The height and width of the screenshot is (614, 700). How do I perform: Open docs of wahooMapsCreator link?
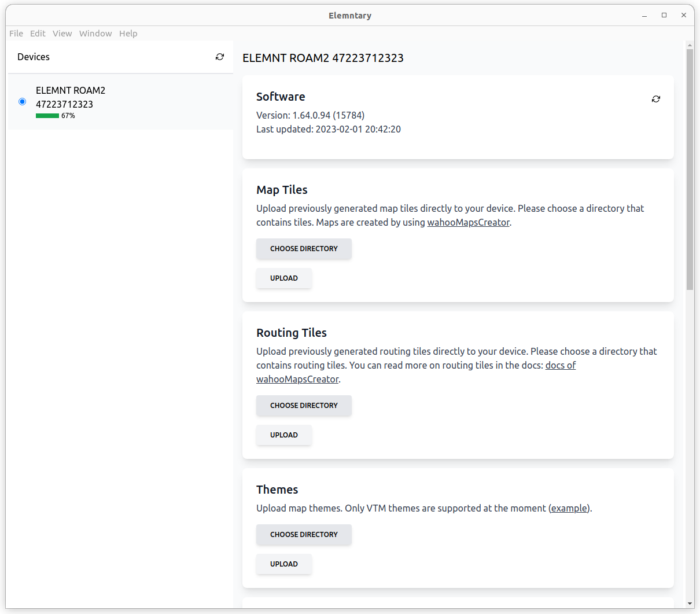(x=560, y=366)
